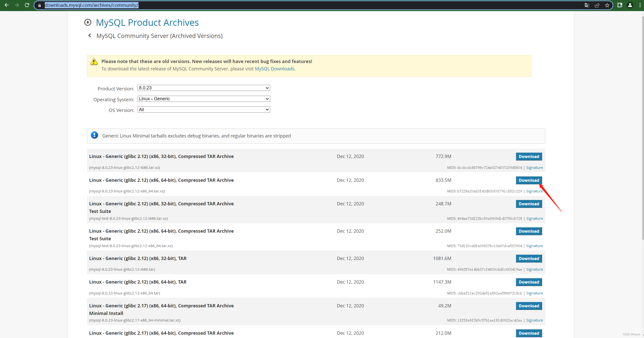The width and height of the screenshot is (644, 338).
Task: Open the OS Version dropdown
Action: [204, 110]
